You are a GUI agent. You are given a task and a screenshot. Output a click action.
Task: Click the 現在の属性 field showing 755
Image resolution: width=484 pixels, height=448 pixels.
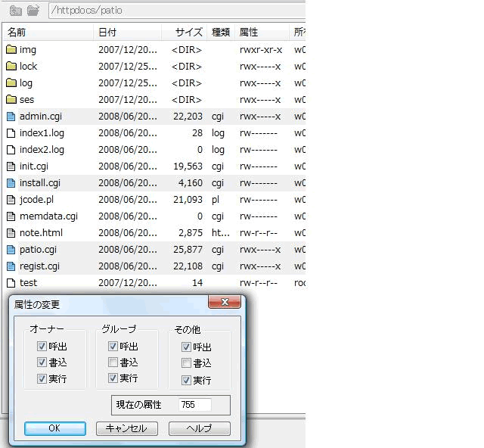point(195,405)
